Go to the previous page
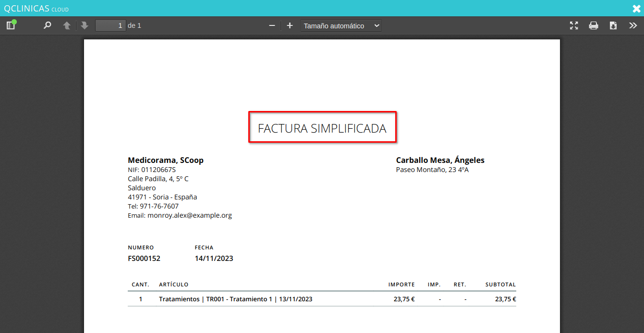 point(67,25)
